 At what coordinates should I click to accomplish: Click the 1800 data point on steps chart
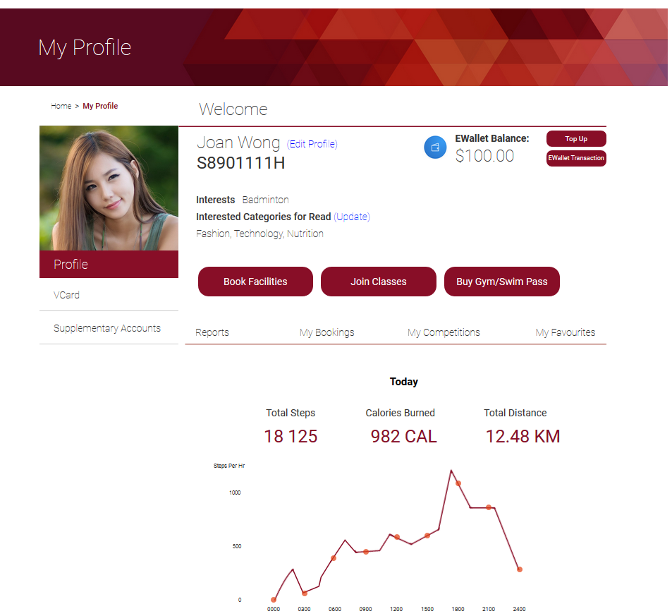click(x=458, y=483)
